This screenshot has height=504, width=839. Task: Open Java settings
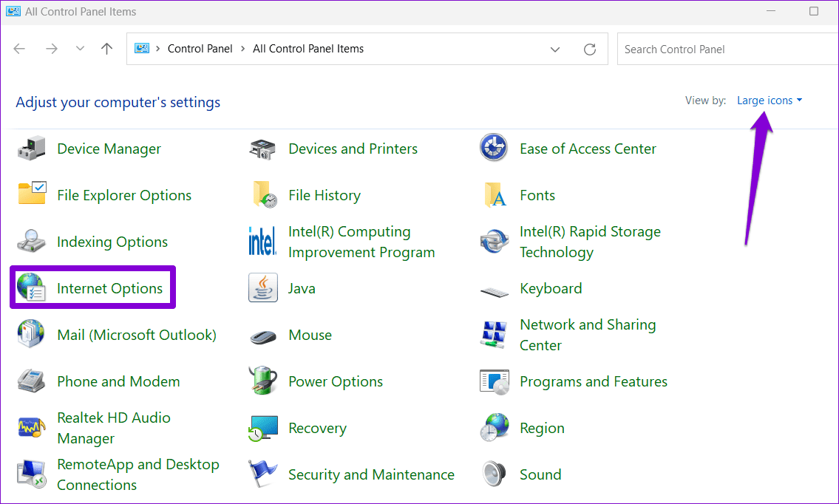[302, 288]
